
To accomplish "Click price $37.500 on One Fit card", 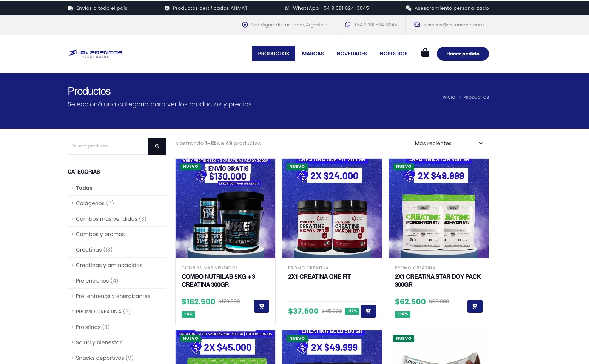I will click(x=303, y=311).
